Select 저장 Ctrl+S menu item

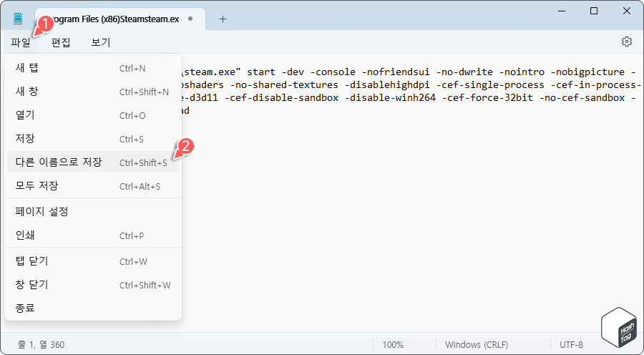[93, 138]
